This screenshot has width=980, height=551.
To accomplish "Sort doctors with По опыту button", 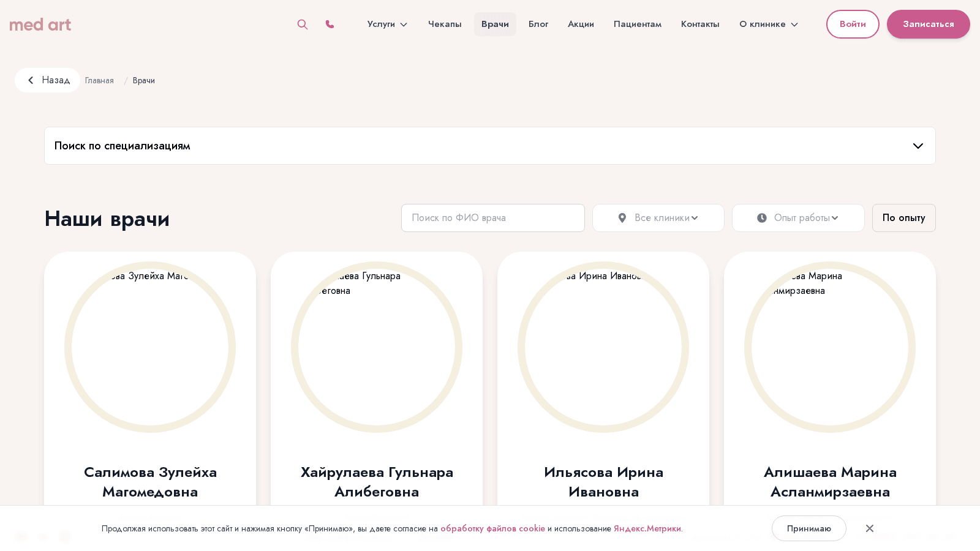I will coord(904,218).
